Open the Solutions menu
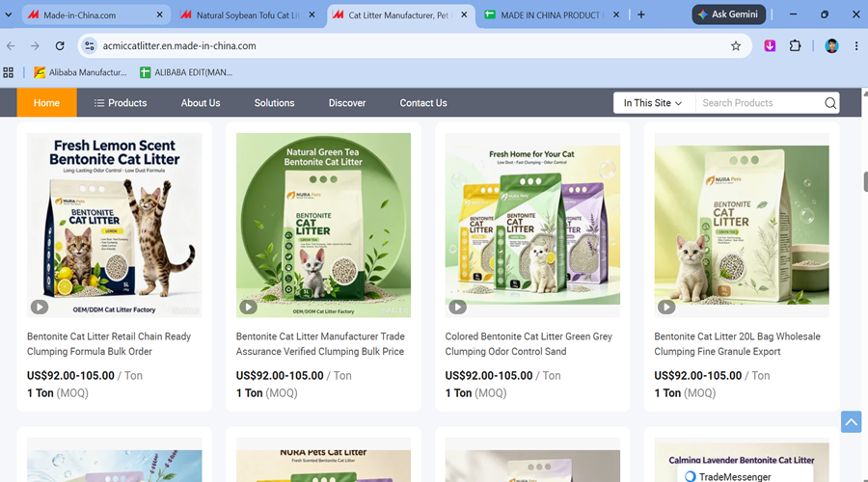Screen dimensions: 868x482 coord(274,103)
